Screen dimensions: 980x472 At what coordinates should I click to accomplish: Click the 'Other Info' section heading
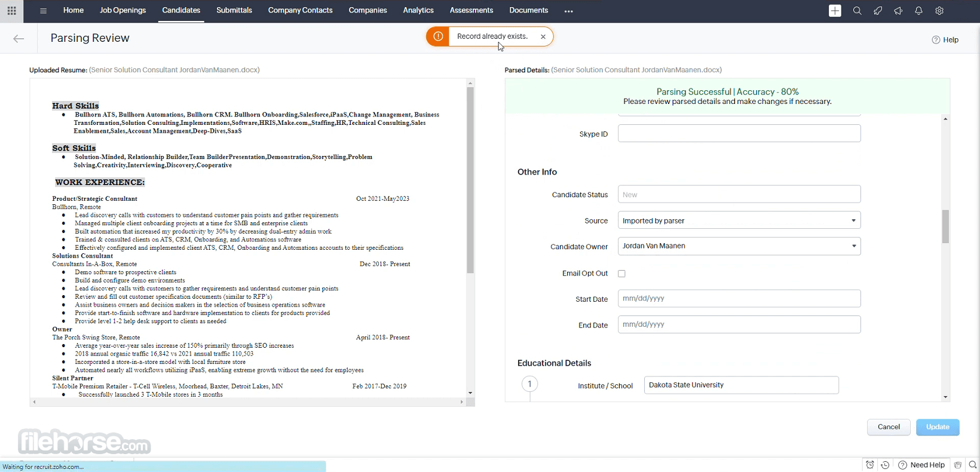pos(537,172)
